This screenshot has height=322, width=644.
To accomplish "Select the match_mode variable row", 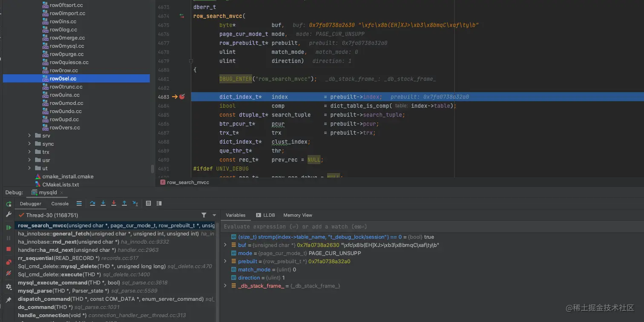I will 432,270.
